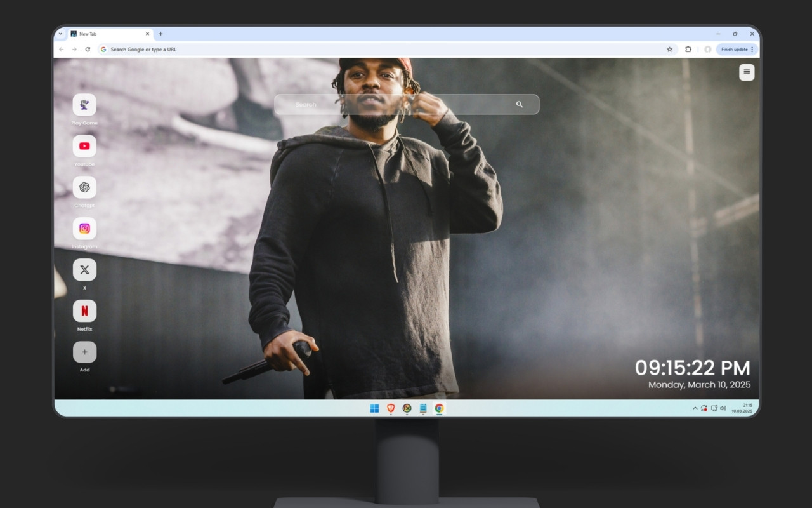Viewport: 812px width, 508px height.
Task: Open the ChatGPT shortcut
Action: tap(84, 187)
